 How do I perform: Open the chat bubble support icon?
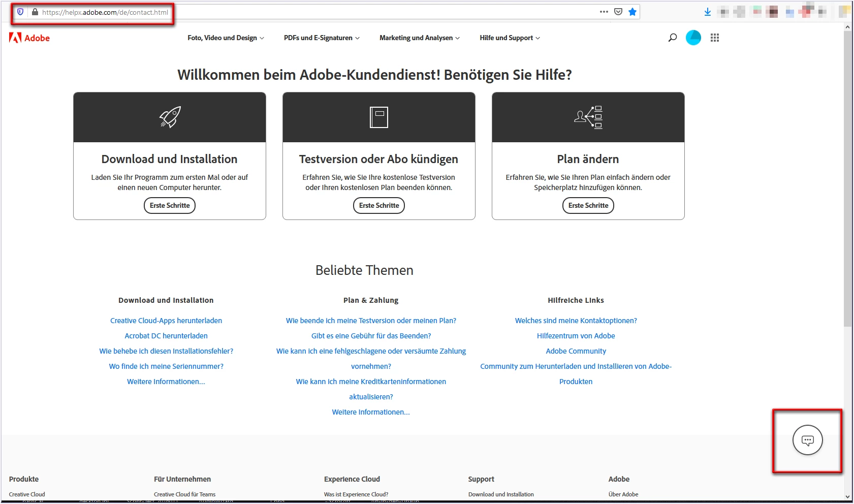808,440
